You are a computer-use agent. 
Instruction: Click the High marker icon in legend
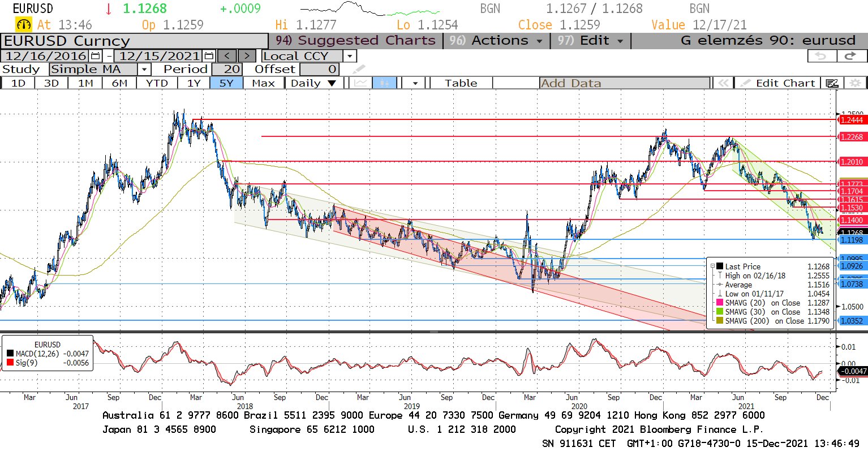click(720, 276)
